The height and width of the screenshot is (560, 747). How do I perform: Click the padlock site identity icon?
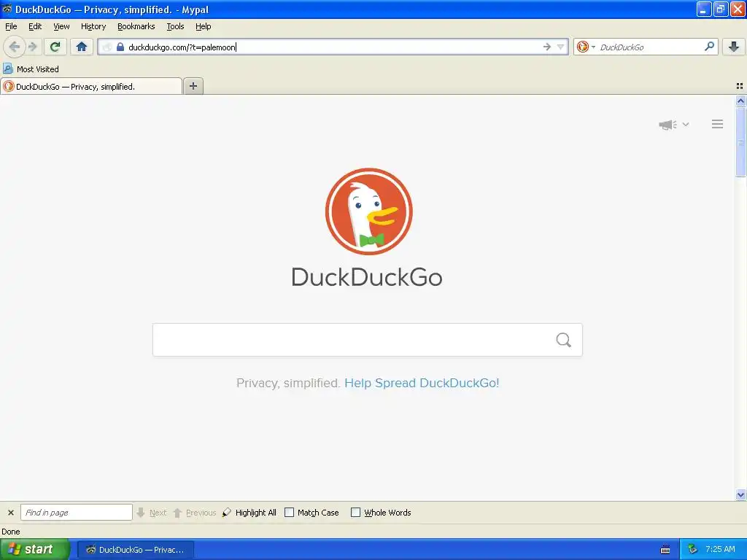[120, 47]
